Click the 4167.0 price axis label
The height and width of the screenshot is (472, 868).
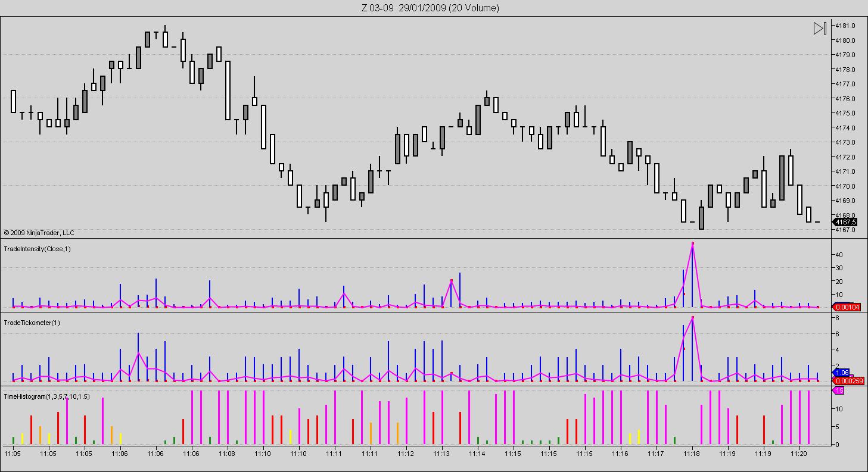tap(845, 230)
